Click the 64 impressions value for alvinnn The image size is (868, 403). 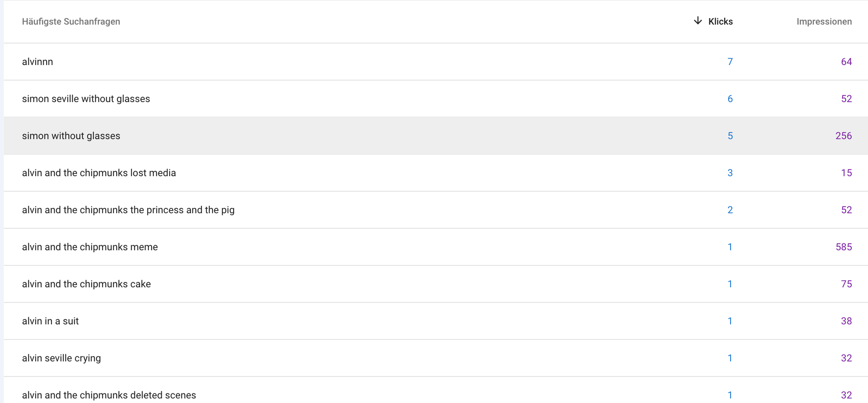pyautogui.click(x=846, y=62)
